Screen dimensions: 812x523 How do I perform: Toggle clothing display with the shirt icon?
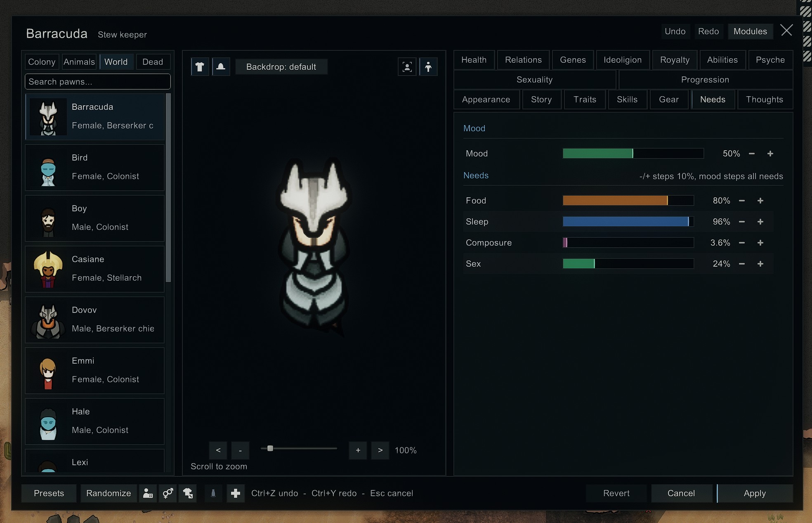200,67
